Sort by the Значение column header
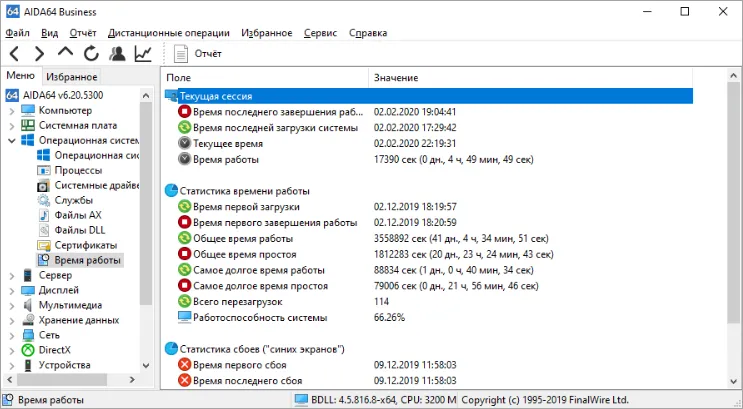Screen dimensions: 743x409 (530, 78)
